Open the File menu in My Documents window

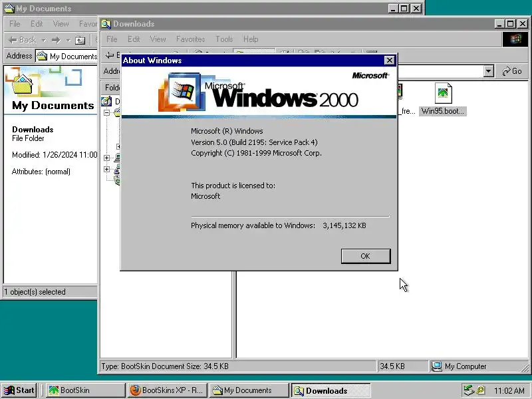point(15,24)
